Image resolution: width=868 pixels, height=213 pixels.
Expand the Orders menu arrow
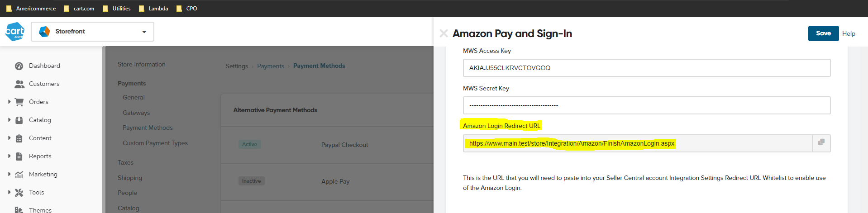tap(9, 102)
